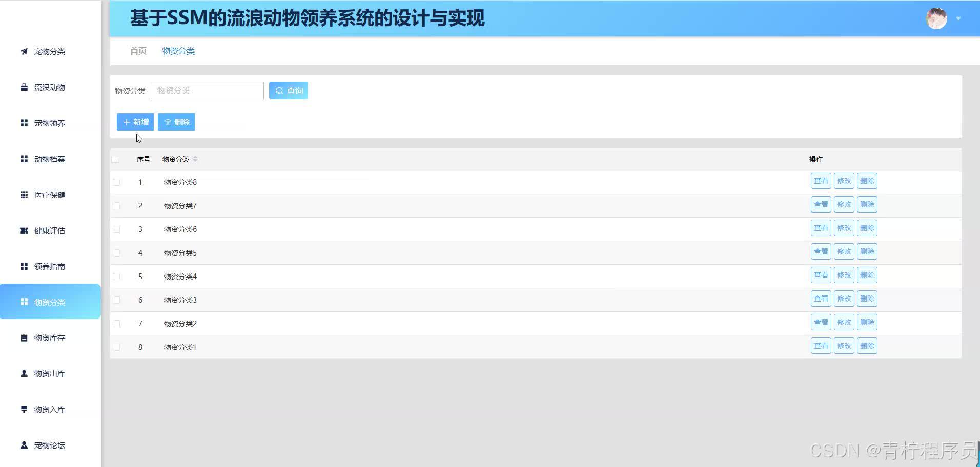Click the trash icon in toolbar 删除 button
The height and width of the screenshot is (467, 980).
[168, 122]
